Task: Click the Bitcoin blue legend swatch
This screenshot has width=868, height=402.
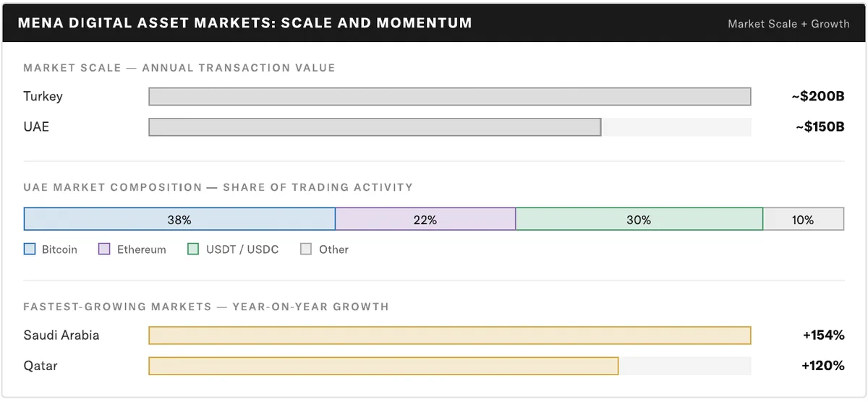Action: coord(30,249)
